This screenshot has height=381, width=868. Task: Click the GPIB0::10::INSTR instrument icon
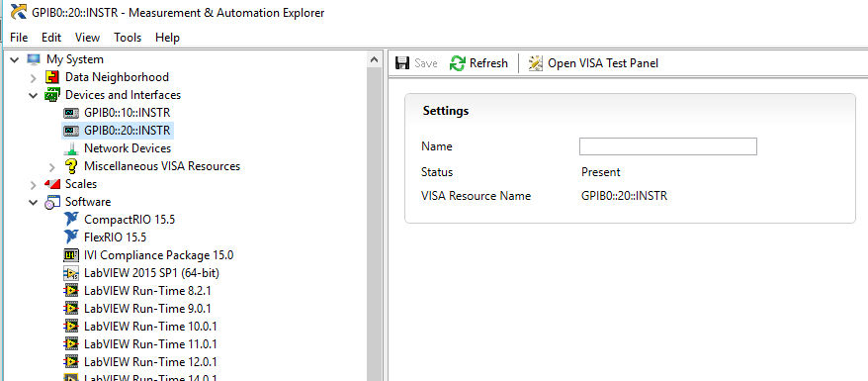pos(71,113)
